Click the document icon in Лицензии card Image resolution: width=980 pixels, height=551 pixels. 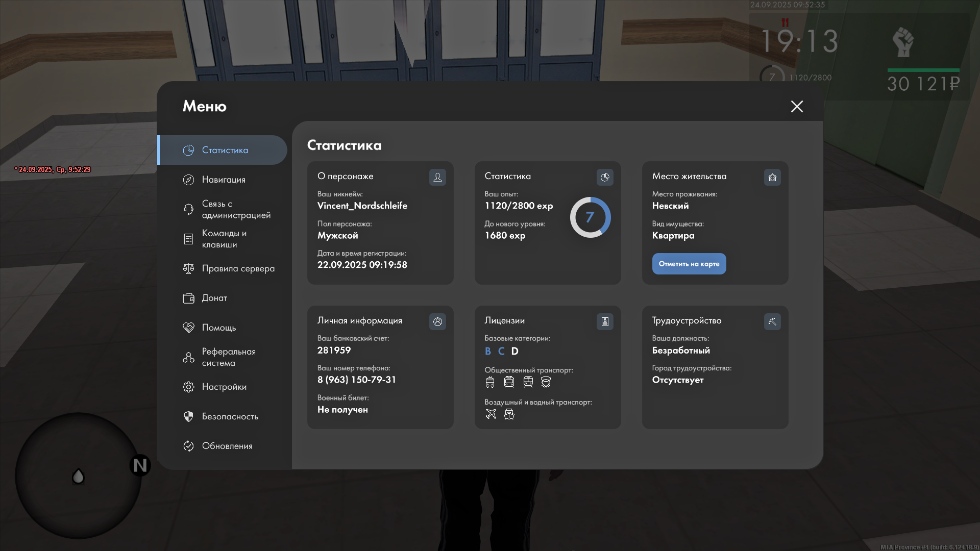605,321
